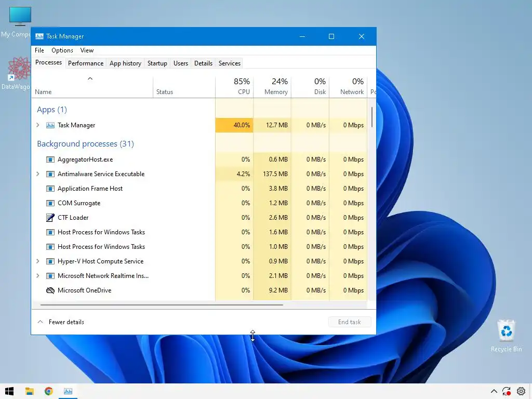Click the COM Surrogate process icon

pyautogui.click(x=50, y=203)
